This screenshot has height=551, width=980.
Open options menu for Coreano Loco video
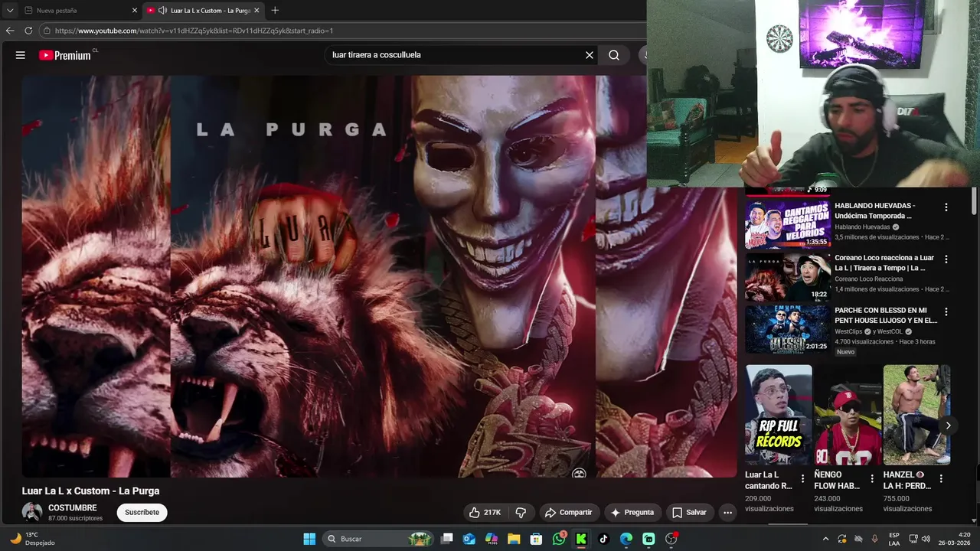tap(946, 259)
